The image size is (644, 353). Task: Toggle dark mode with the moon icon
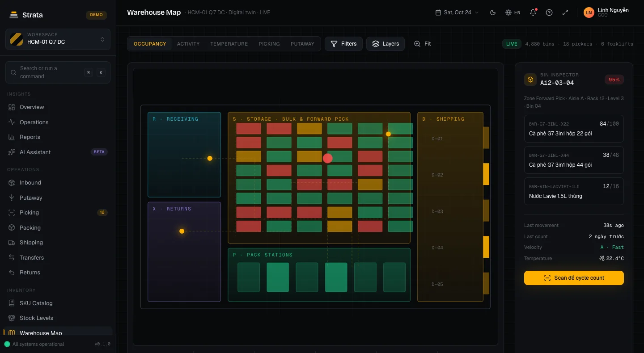[x=493, y=13]
